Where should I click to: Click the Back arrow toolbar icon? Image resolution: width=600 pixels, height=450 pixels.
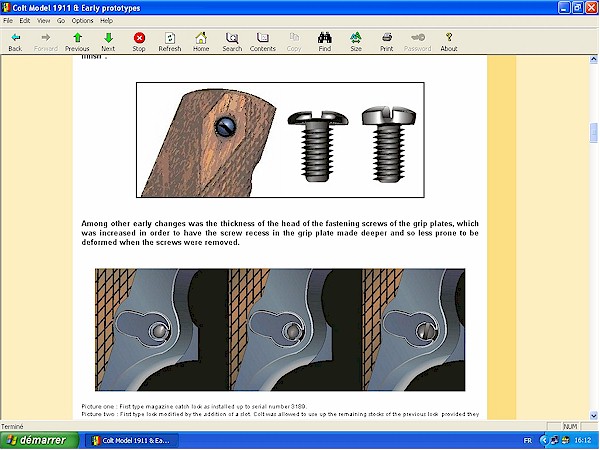[15, 38]
